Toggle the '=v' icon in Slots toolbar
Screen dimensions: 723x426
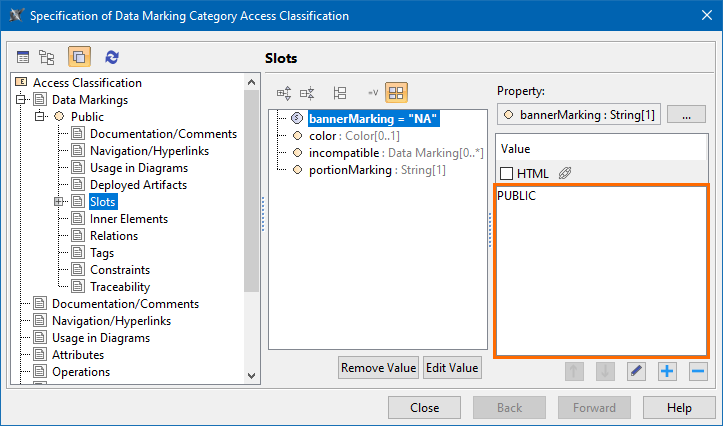tap(372, 92)
